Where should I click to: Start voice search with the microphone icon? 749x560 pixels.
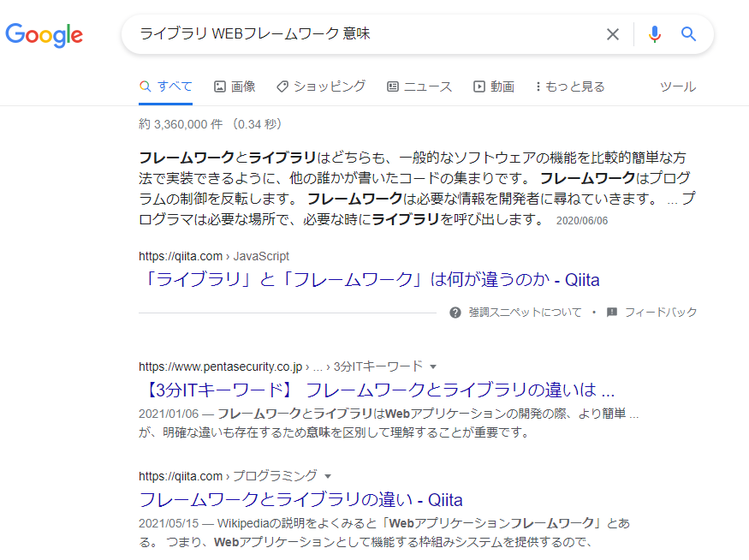[x=654, y=33]
